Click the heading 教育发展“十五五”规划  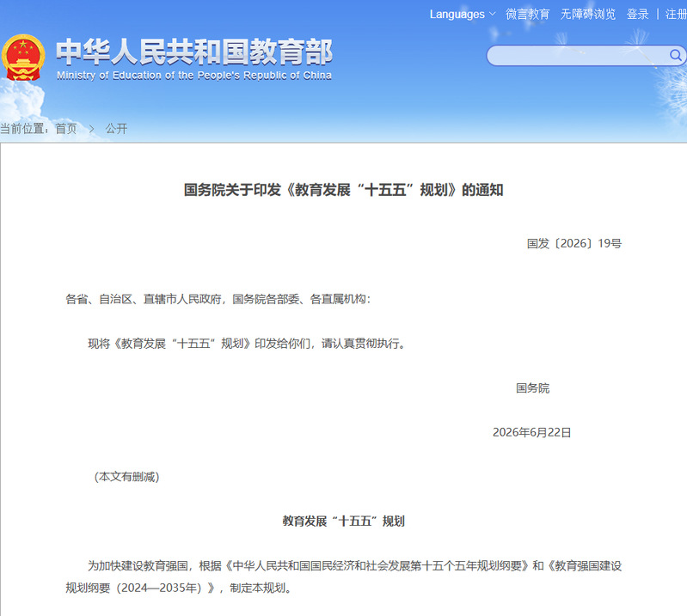point(344,521)
